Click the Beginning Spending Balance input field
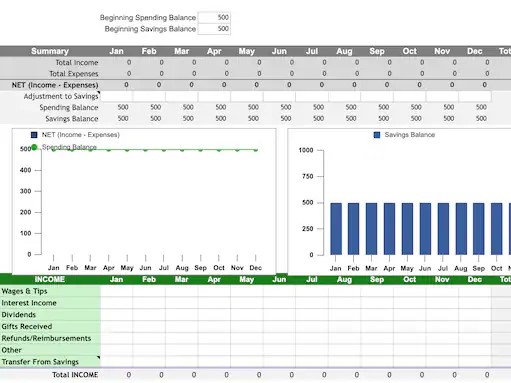 [214, 17]
